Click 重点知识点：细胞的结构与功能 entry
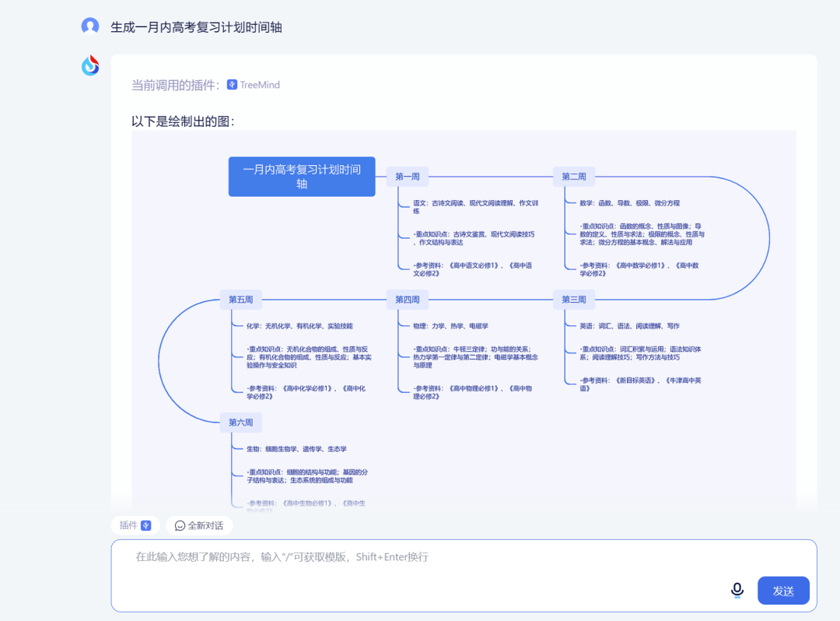Screen dimensions: 840x621 tap(307, 475)
